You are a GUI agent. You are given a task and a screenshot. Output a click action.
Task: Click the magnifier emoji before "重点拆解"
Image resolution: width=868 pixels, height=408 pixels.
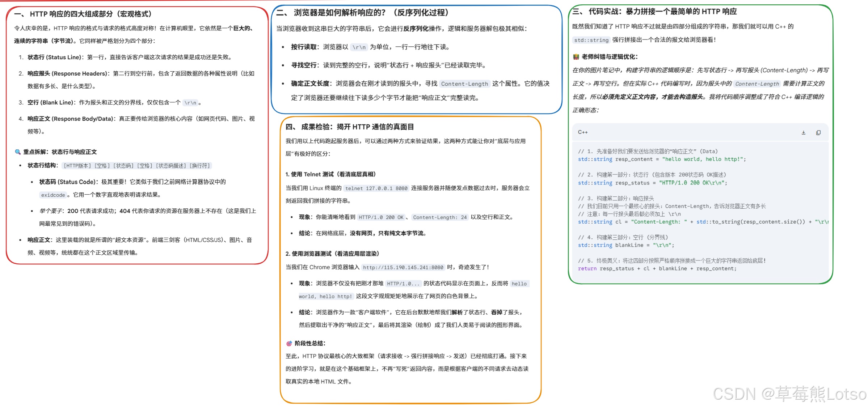click(17, 152)
